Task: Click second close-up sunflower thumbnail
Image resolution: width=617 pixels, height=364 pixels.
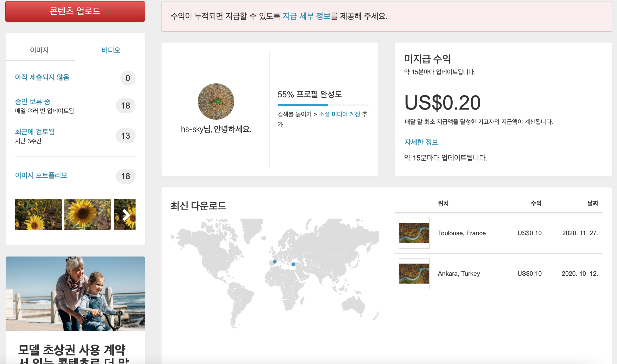Action: (88, 214)
